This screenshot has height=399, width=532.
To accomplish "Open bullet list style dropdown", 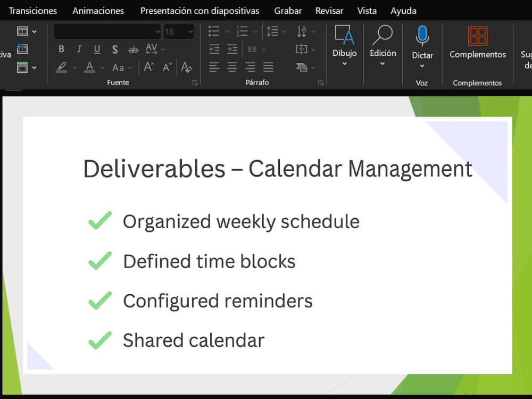I will [x=227, y=31].
